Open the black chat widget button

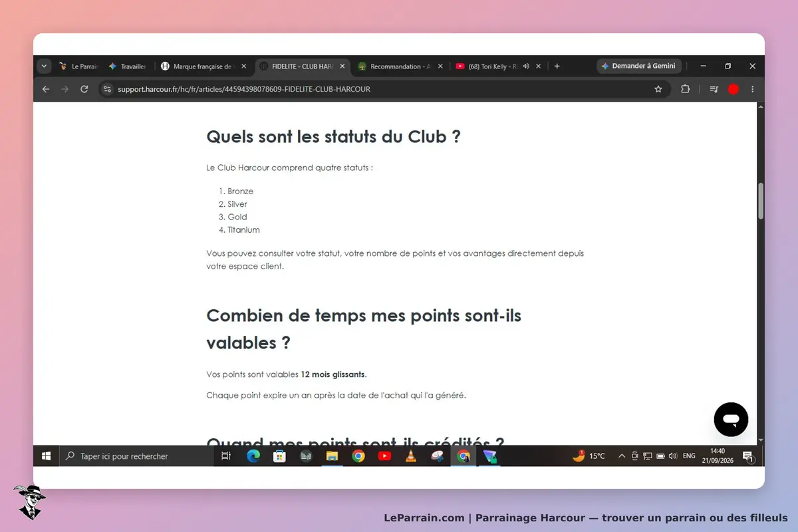coord(731,420)
